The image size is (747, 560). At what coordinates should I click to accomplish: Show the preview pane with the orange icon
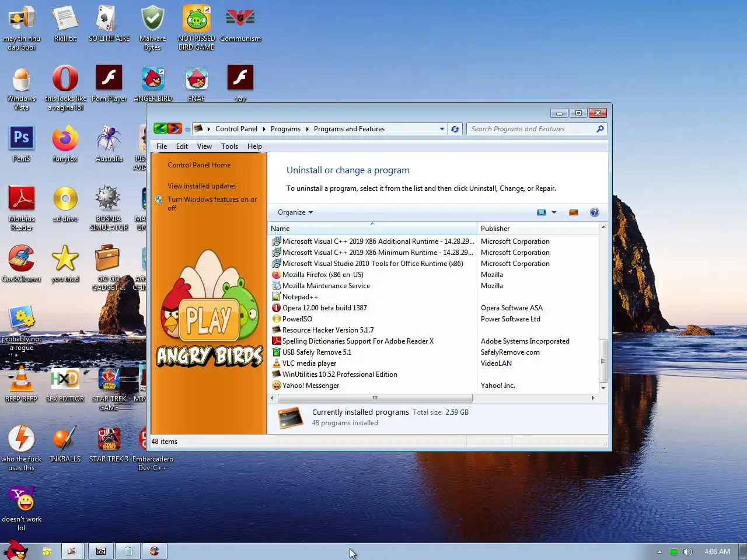pos(574,212)
